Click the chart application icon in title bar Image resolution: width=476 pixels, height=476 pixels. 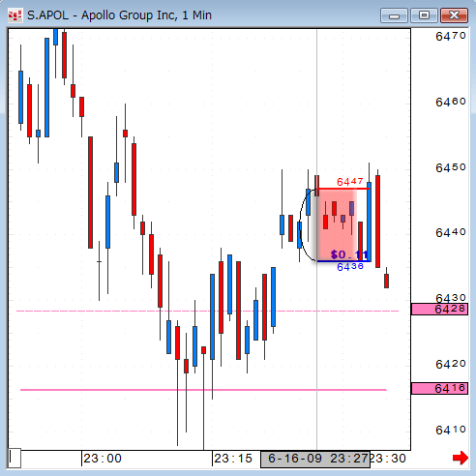(15, 15)
